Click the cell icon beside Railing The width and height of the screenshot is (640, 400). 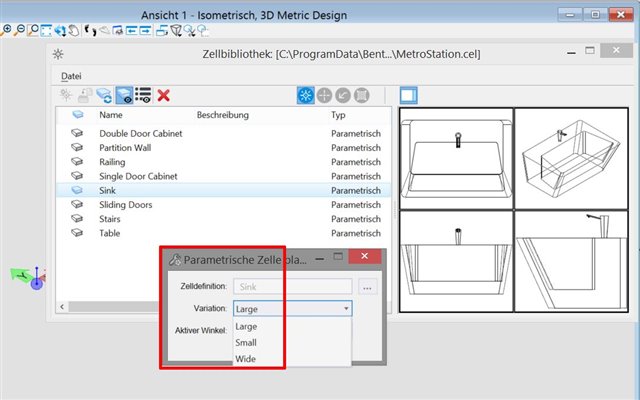[77, 162]
